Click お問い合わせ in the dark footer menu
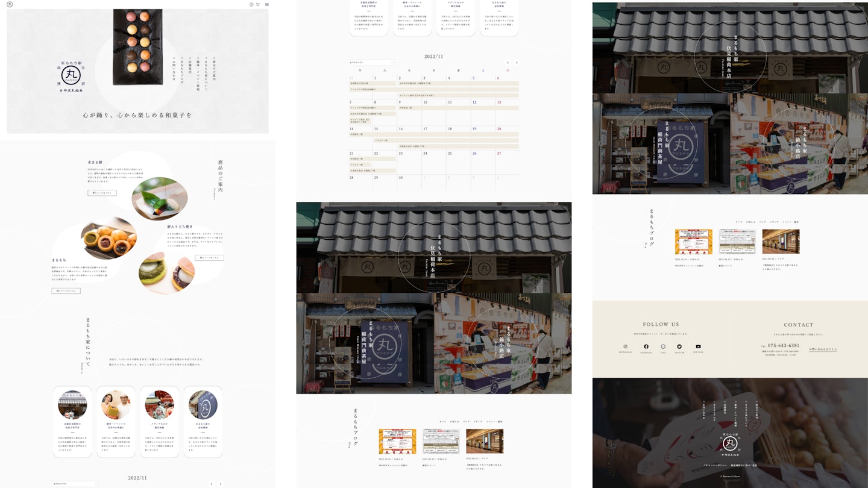Screen dimensions: 868x488 point(705,411)
